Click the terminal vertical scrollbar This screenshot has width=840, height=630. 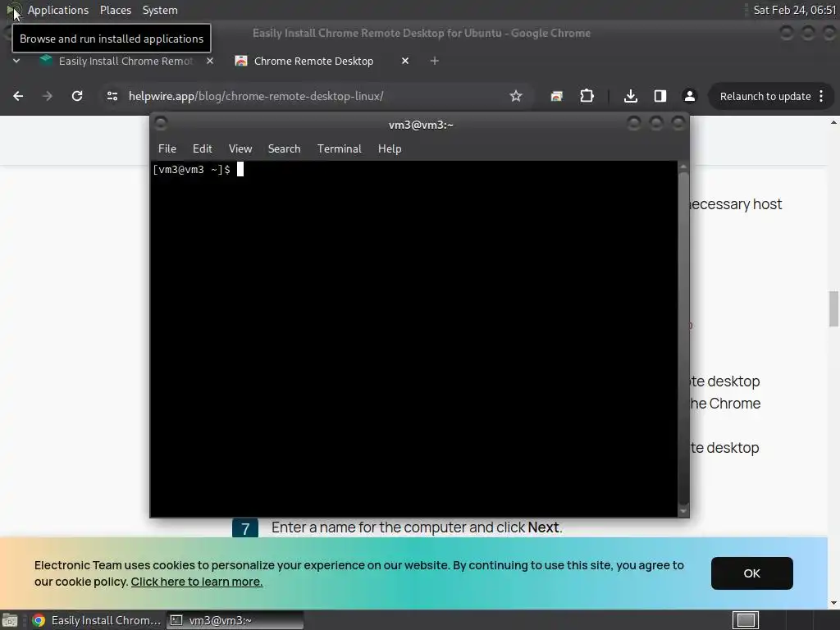tap(683, 339)
